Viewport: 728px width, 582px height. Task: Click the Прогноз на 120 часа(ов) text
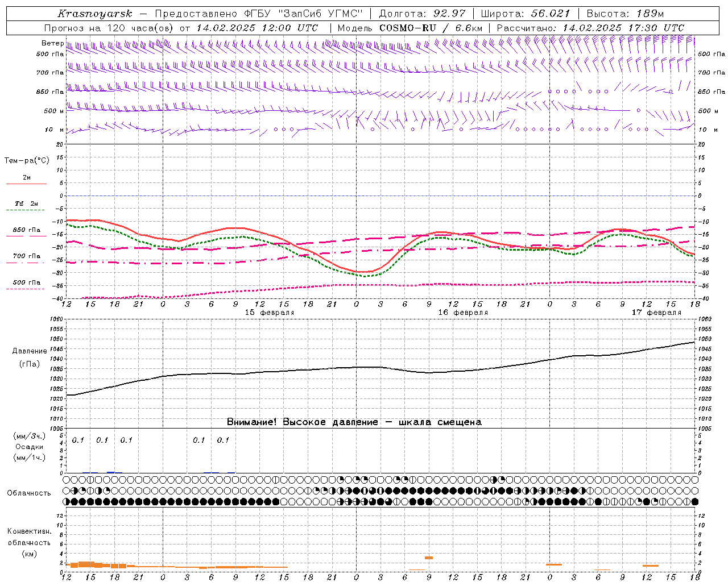tap(109, 28)
